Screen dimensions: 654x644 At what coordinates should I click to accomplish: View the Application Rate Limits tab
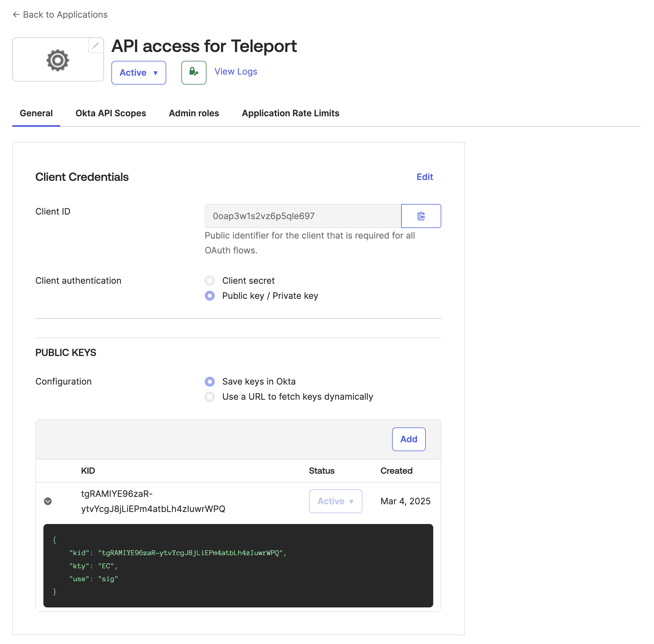point(290,113)
